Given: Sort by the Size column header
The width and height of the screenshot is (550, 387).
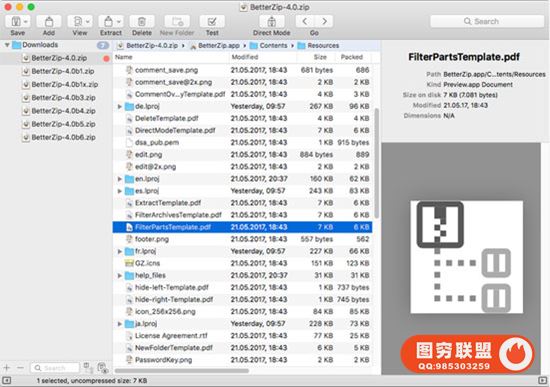Looking at the screenshot, I should pos(320,57).
